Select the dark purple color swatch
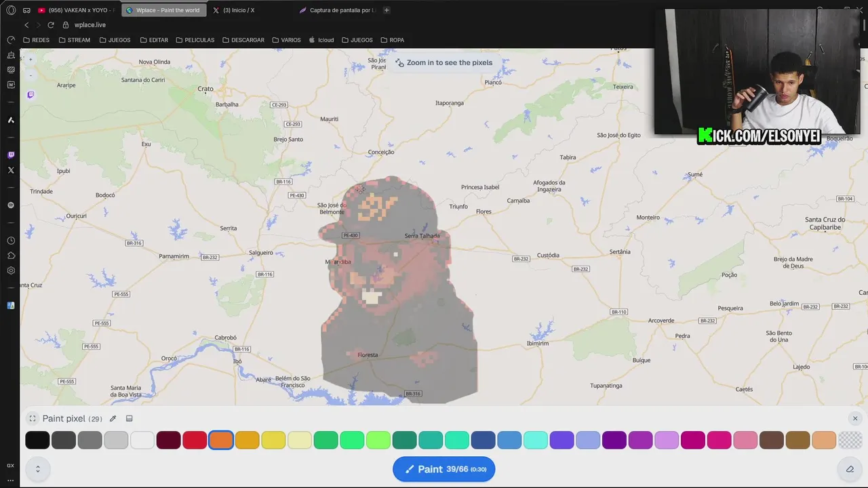 [614, 440]
